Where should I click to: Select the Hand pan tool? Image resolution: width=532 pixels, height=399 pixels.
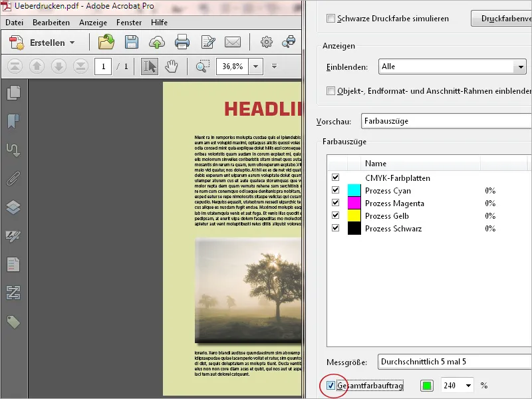pos(172,66)
